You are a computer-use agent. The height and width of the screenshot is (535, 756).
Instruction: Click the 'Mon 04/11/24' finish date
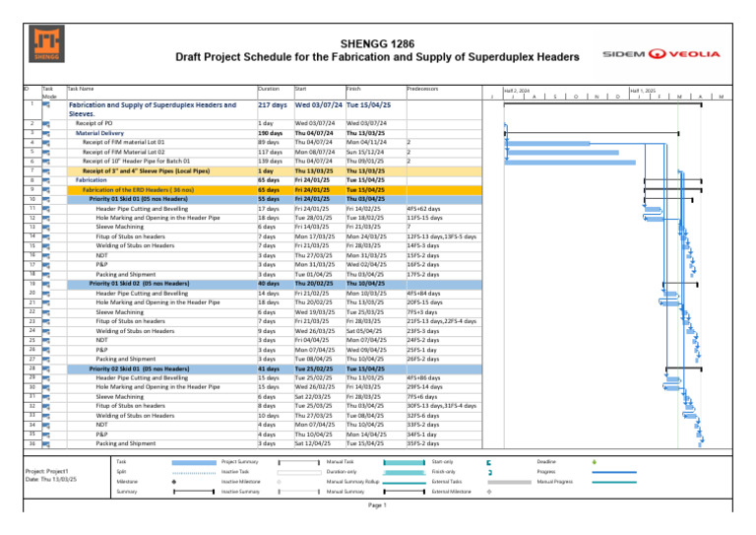point(366,143)
